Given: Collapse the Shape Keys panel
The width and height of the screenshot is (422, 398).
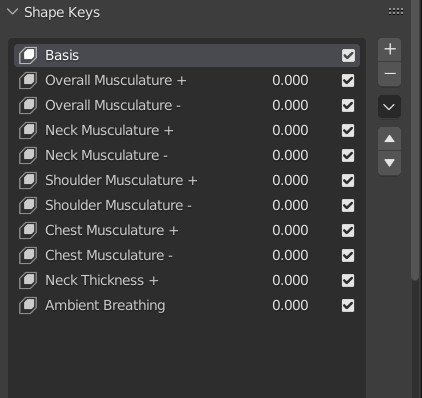Looking at the screenshot, I should [x=13, y=12].
